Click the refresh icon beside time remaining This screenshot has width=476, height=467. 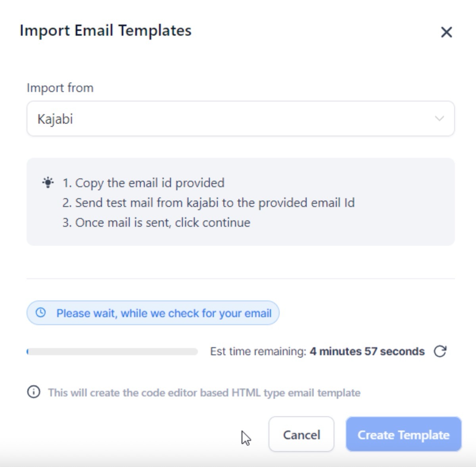click(x=440, y=351)
